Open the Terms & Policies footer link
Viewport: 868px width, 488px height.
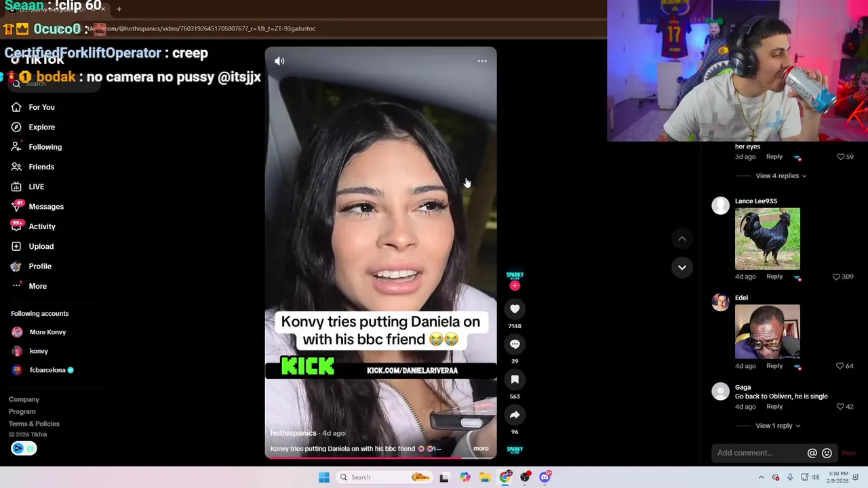34,424
